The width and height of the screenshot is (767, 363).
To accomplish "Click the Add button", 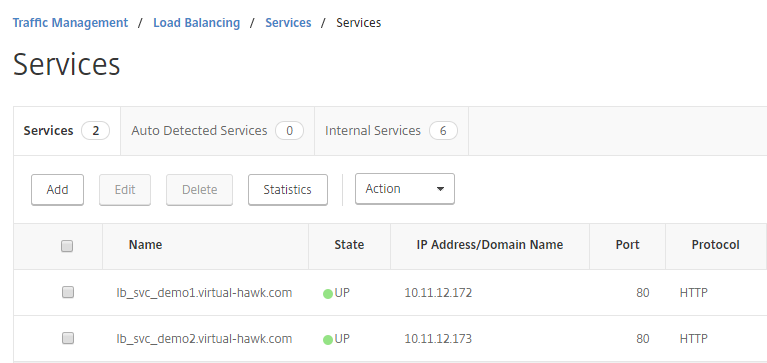I will 57,190.
